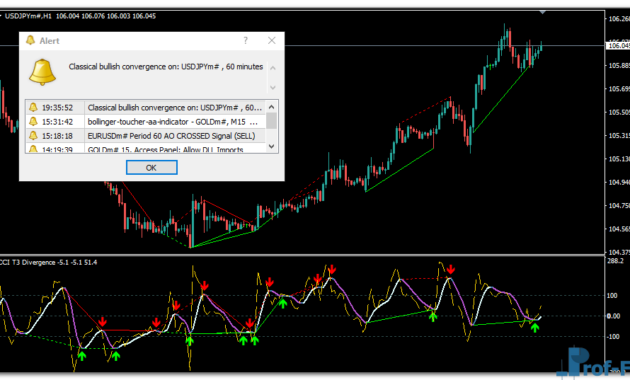The image size is (630, 380).
Task: Click bell icon beside 15:31:42 entry
Action: click(x=33, y=121)
